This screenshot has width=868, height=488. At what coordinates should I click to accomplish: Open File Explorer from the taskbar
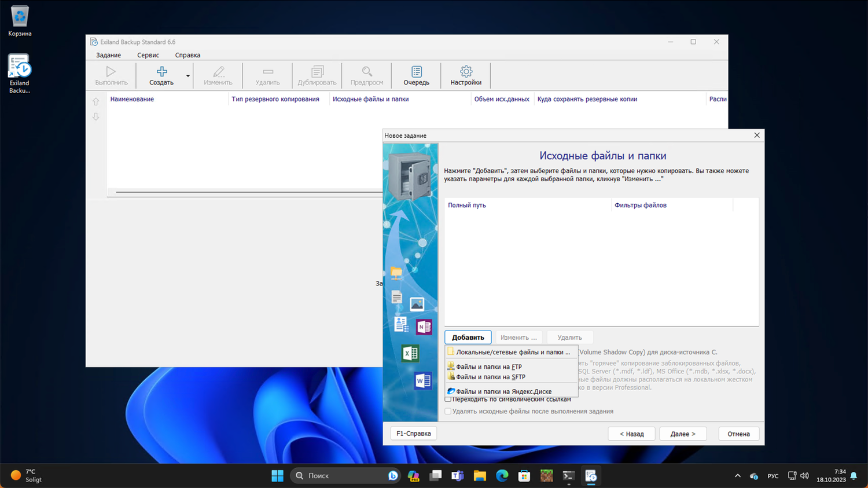point(480,476)
